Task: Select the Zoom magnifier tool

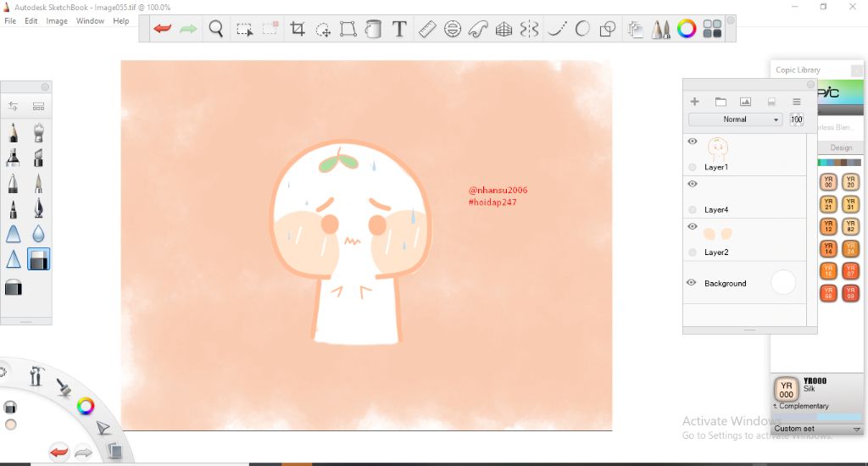Action: 216,28
